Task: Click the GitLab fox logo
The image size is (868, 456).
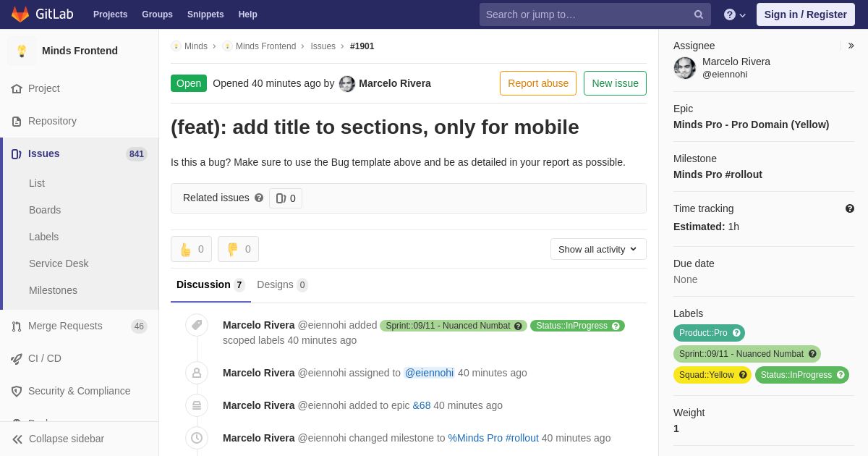Action: pyautogui.click(x=20, y=14)
